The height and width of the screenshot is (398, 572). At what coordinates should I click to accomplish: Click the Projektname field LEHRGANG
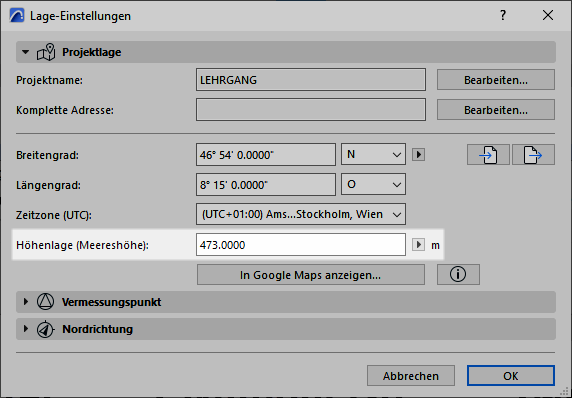(x=311, y=80)
